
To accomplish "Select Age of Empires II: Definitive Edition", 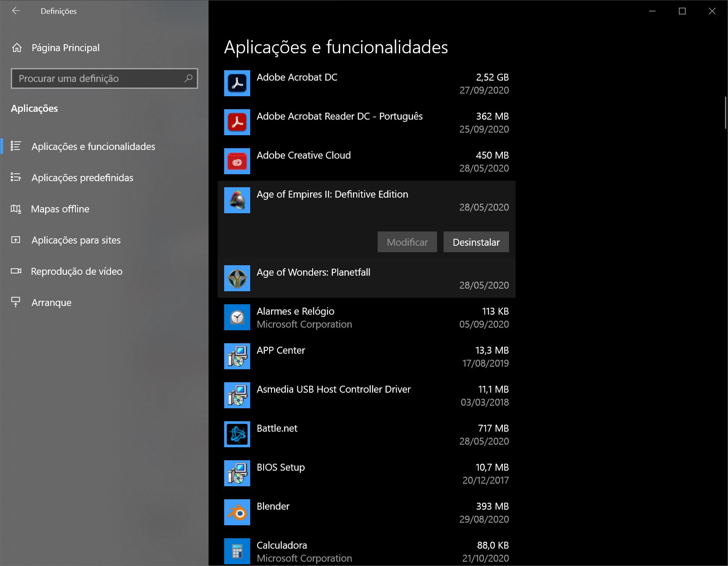I will 332,194.
